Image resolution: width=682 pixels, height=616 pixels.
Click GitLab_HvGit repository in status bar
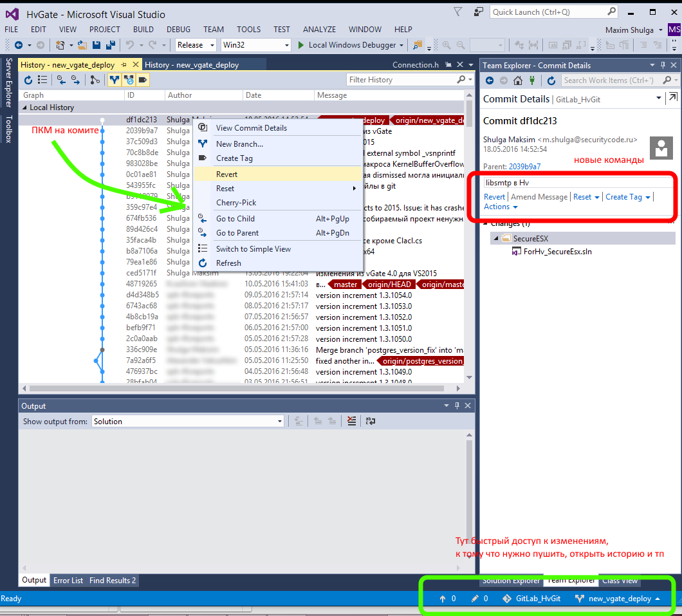pos(531,599)
